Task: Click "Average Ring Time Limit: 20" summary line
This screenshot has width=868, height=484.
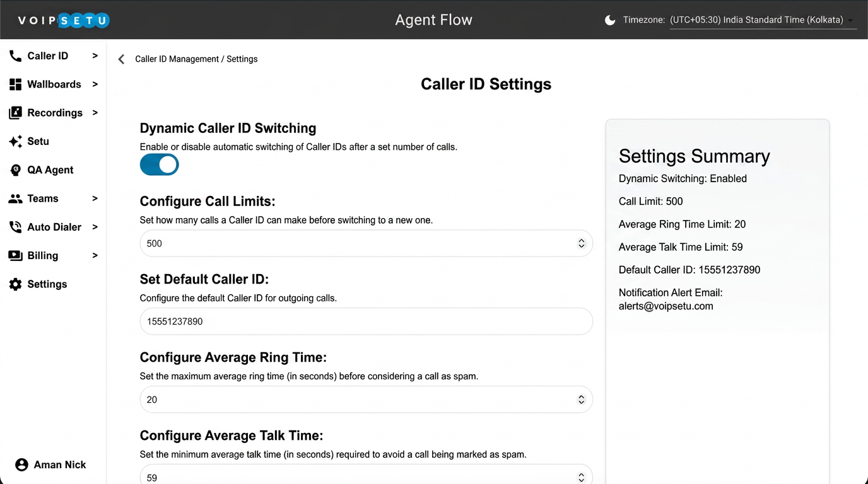Action: pyautogui.click(x=683, y=224)
